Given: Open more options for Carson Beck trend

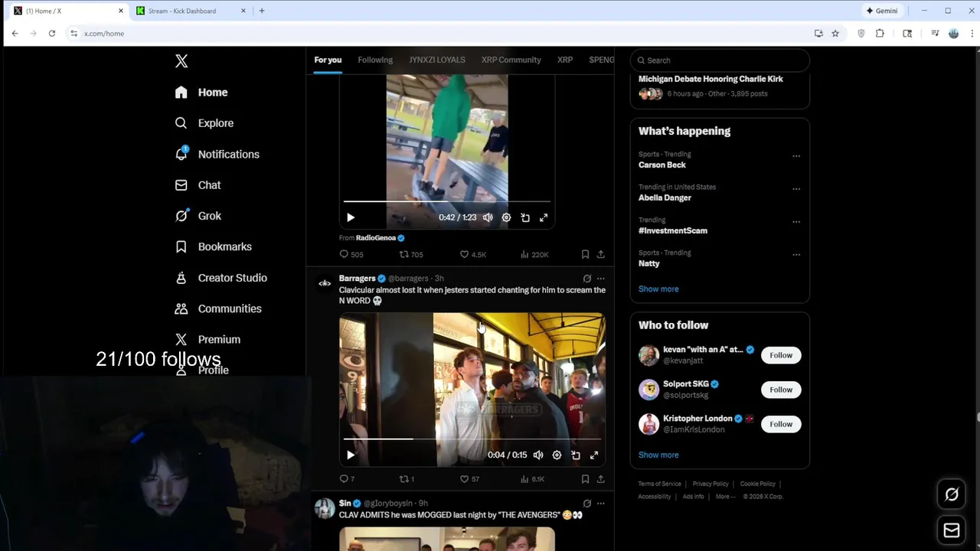Looking at the screenshot, I should [796, 156].
